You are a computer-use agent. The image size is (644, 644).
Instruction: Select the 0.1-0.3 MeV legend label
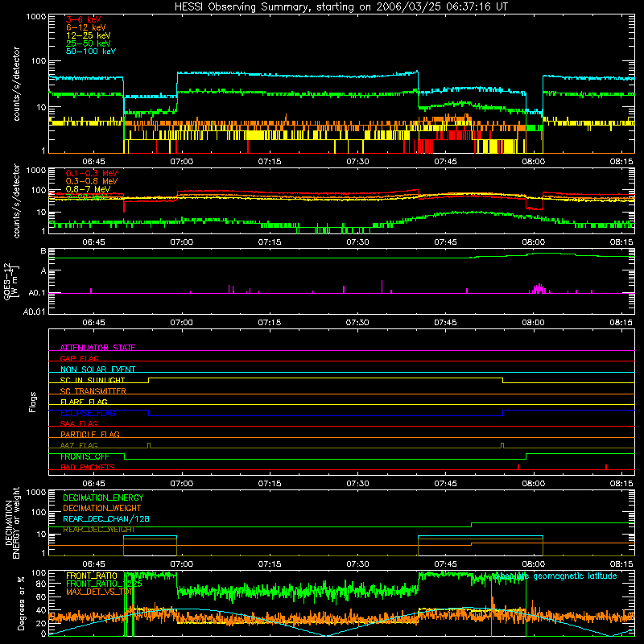click(x=92, y=173)
